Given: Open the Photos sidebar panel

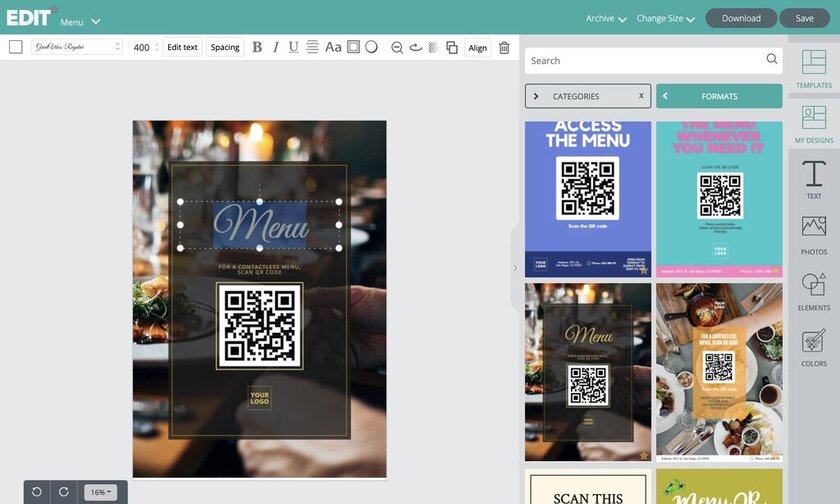Looking at the screenshot, I should pos(814,236).
